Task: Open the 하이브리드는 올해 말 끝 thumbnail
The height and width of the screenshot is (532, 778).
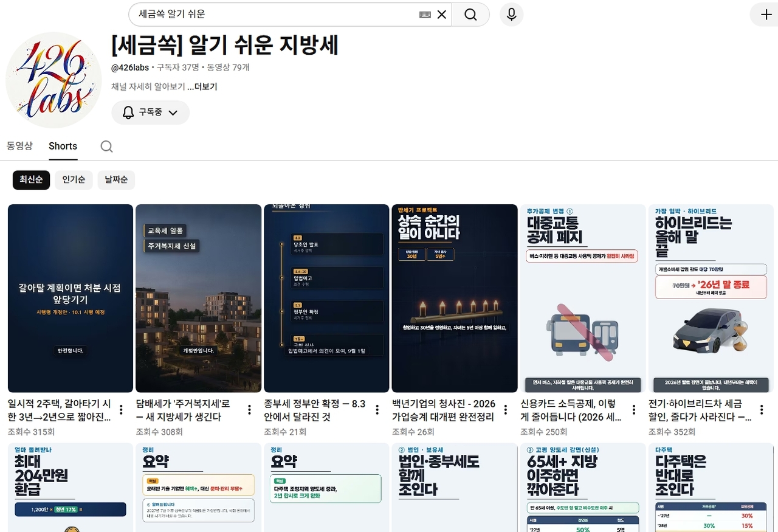Action: [711, 298]
